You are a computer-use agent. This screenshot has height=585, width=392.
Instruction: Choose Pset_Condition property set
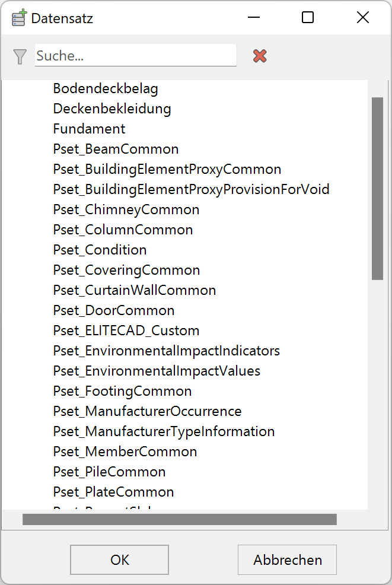[x=100, y=250]
